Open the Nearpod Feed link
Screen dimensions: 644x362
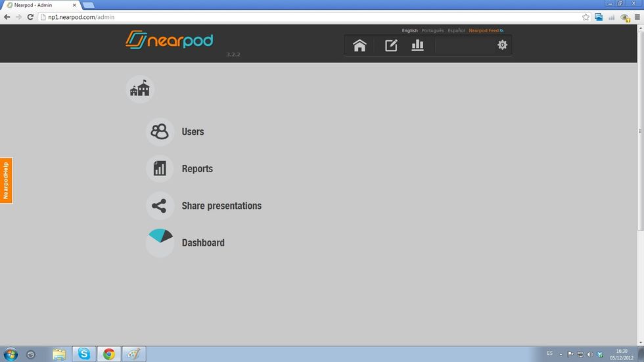coord(486,30)
